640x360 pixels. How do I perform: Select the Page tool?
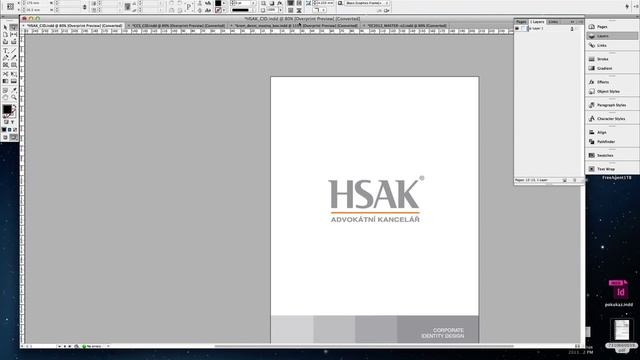pos(5,35)
